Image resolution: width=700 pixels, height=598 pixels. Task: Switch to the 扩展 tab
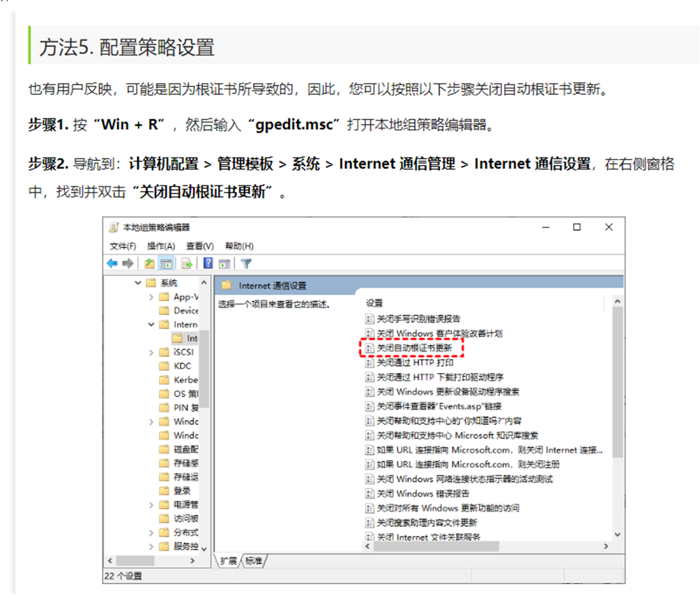[229, 561]
